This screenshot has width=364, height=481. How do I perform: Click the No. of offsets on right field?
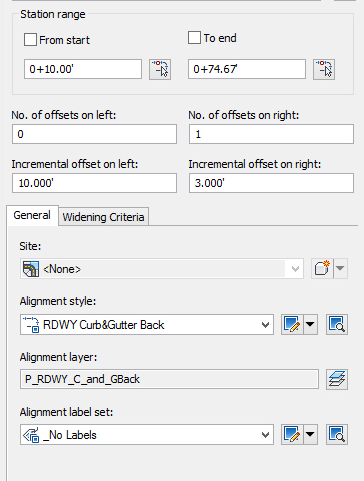pyautogui.click(x=271, y=134)
